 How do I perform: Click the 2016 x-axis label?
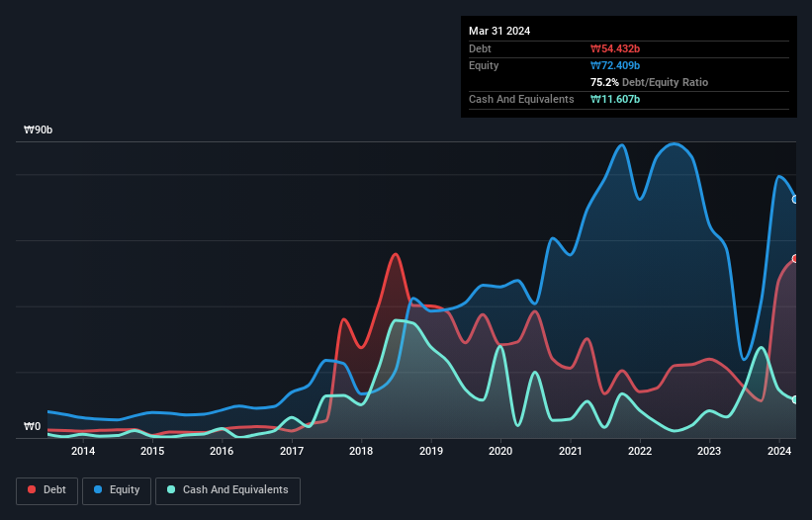[x=222, y=451]
